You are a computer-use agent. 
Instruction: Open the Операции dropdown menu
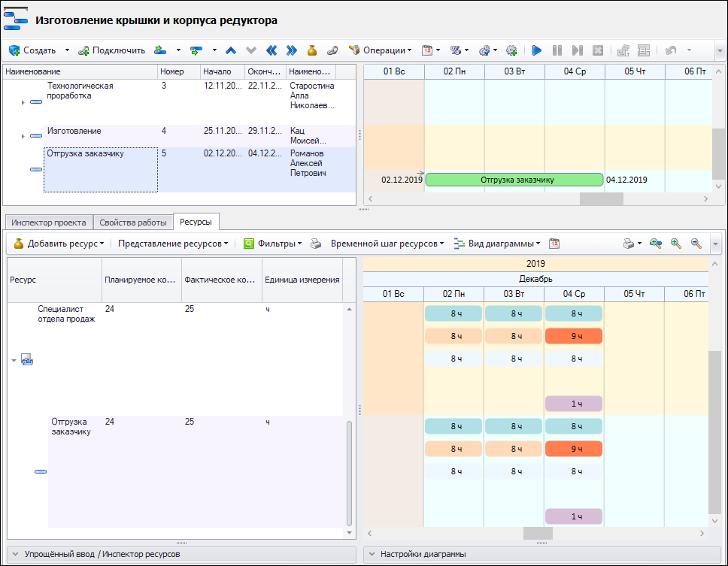click(381, 50)
